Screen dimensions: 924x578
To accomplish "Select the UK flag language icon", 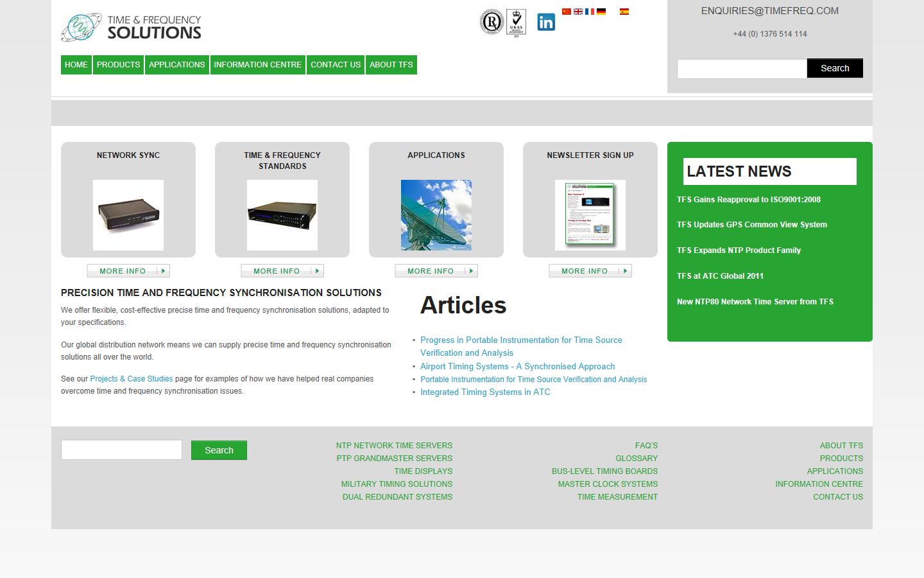I will click(x=578, y=11).
